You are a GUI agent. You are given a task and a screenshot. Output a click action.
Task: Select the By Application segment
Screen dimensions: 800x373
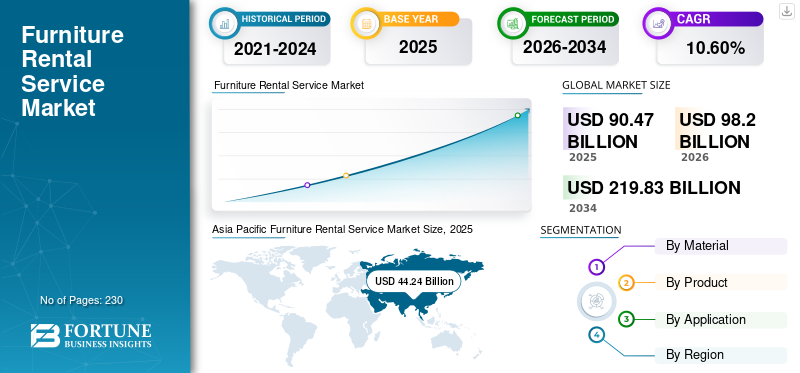[721, 320]
